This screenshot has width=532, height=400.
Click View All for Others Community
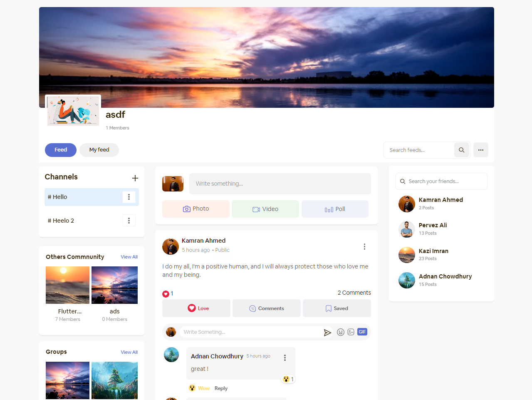129,257
